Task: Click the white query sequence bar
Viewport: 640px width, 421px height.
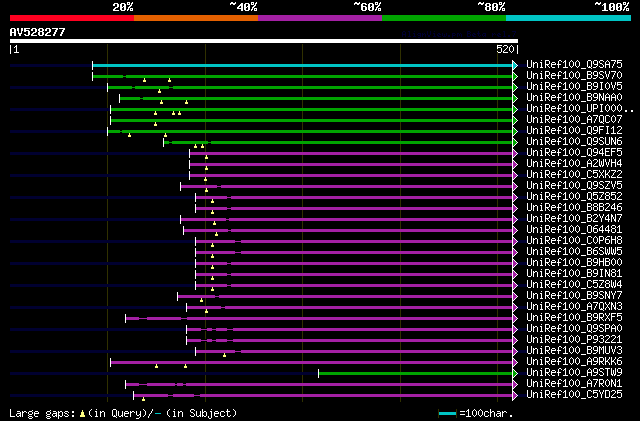Action: 264,41
